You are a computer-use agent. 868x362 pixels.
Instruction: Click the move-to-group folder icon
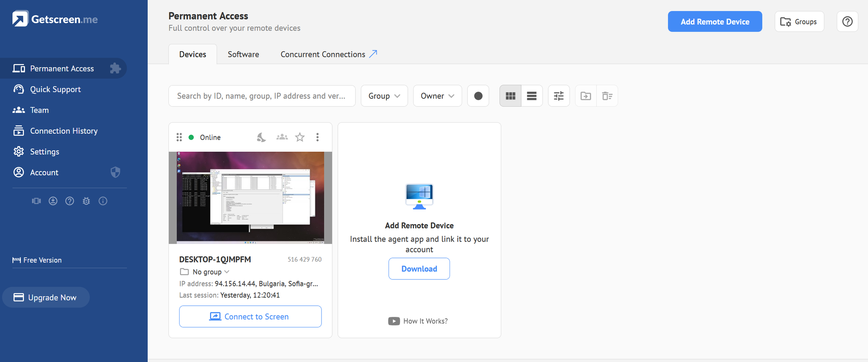pyautogui.click(x=586, y=96)
